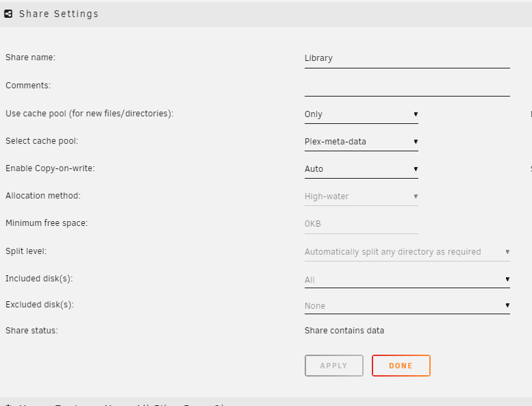Expand the Excluded disk(s) selector
The height and width of the screenshot is (406, 532).
[x=407, y=306]
